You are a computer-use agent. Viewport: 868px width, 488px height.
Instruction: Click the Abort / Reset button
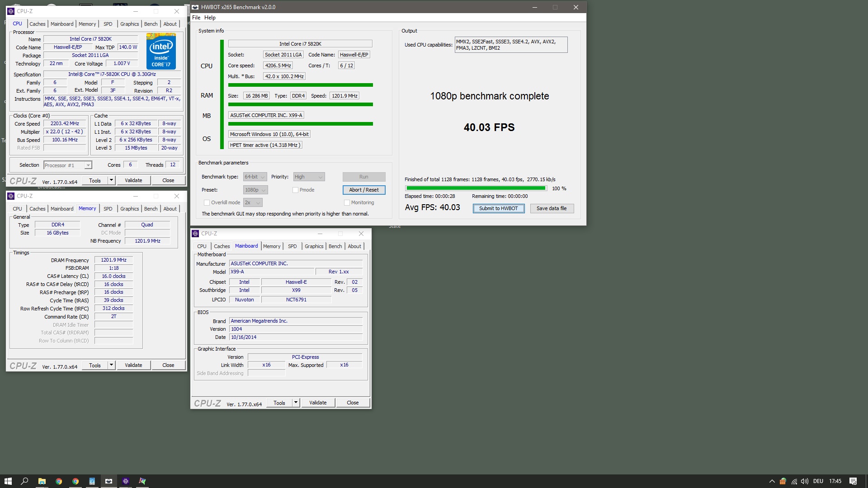coord(364,190)
